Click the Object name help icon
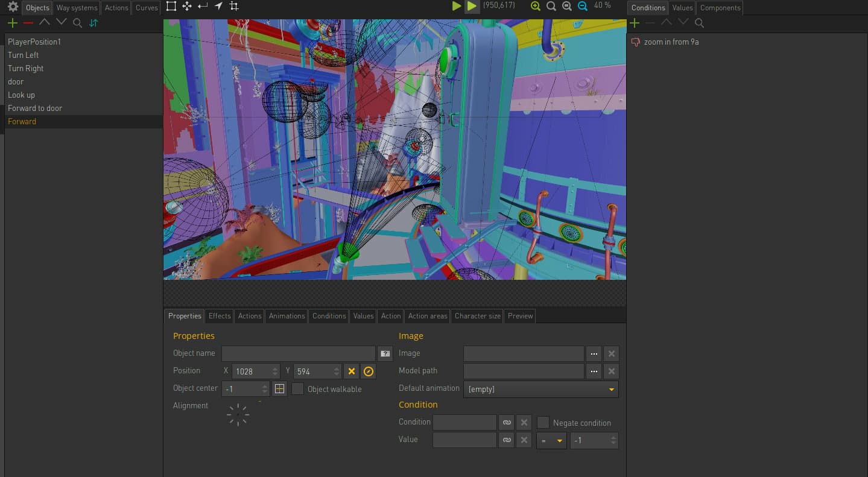868x477 pixels. coord(385,354)
